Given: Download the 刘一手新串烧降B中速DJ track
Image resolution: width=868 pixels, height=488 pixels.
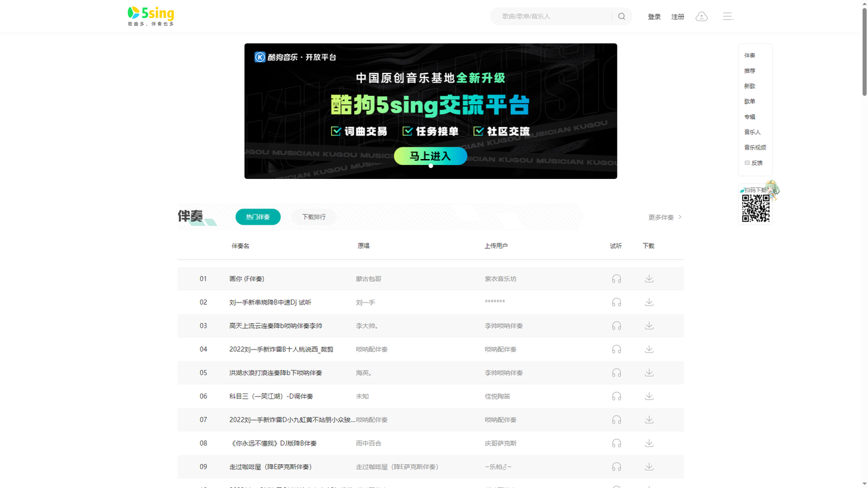Looking at the screenshot, I should click(x=649, y=302).
